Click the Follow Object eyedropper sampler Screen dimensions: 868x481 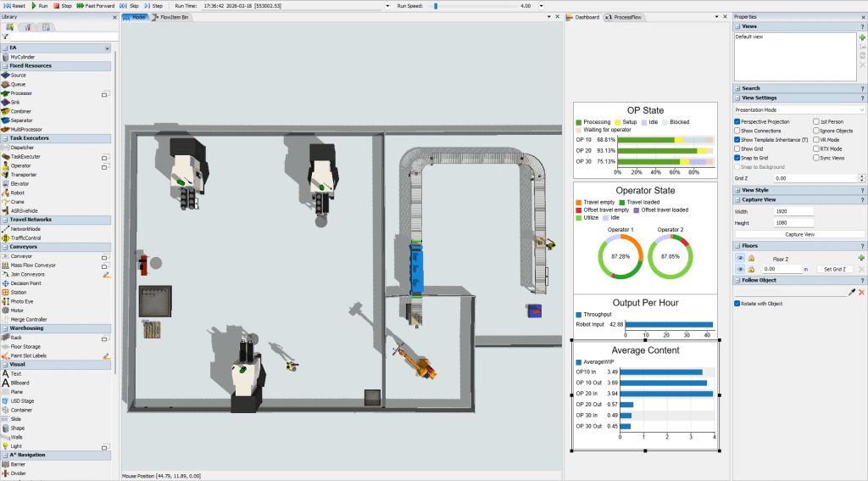coord(852,292)
